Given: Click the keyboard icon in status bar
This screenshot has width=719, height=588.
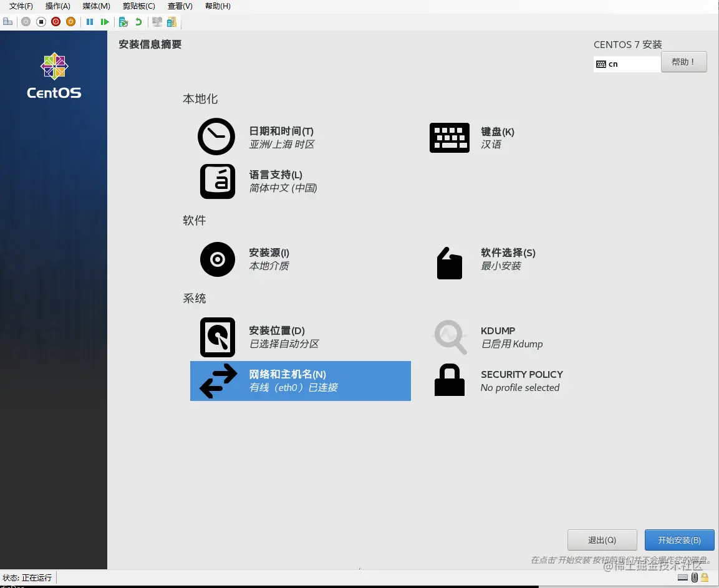Looking at the screenshot, I should [x=683, y=577].
